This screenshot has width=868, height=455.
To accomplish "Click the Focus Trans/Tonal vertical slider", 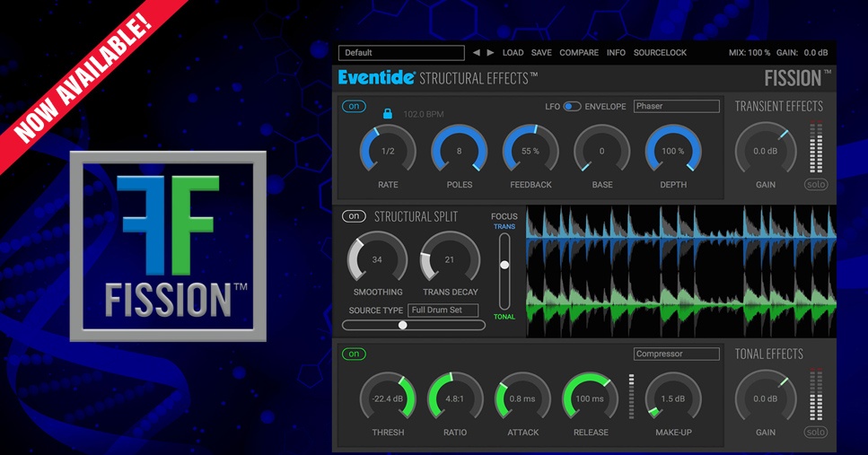I will coord(504,266).
